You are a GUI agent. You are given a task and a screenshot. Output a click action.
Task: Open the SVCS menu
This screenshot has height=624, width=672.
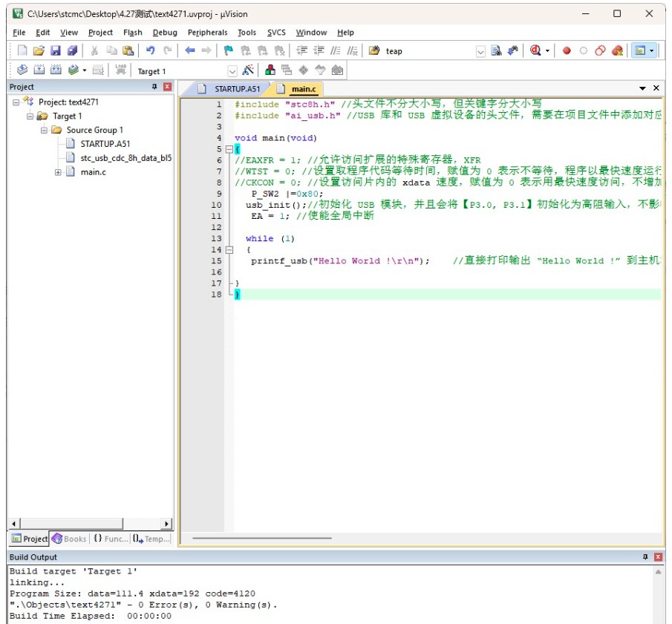pos(276,33)
